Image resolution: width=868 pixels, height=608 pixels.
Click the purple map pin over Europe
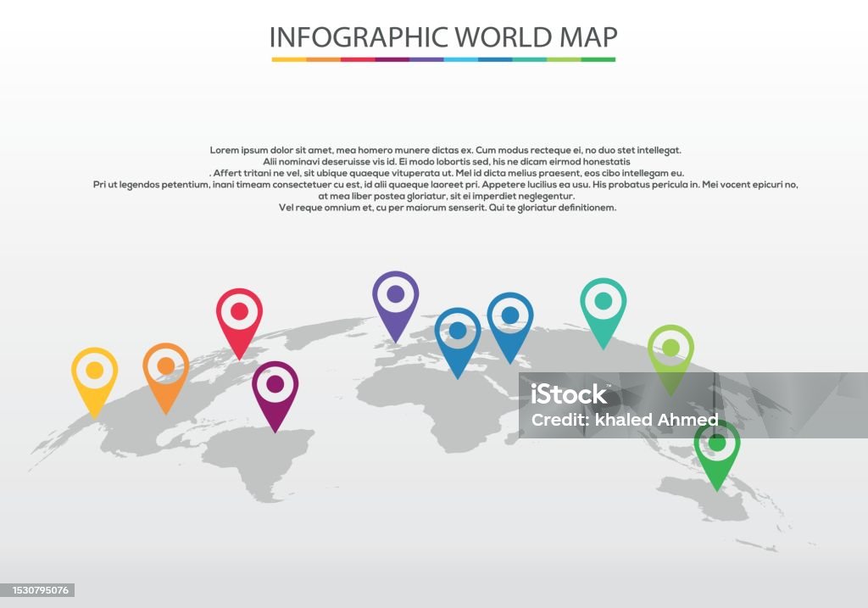395,307
